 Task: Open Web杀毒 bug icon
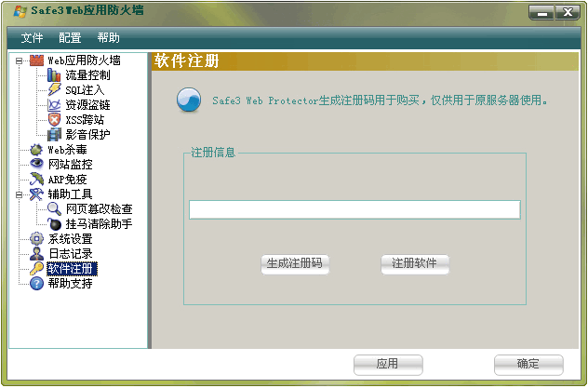tap(36, 150)
